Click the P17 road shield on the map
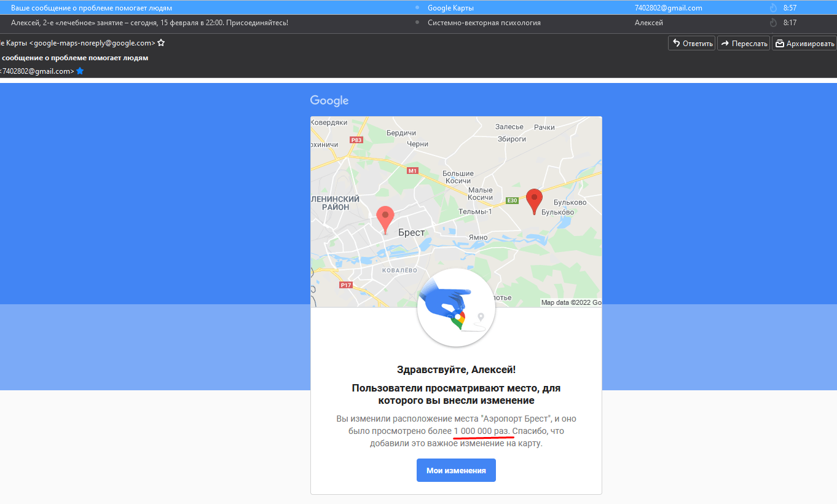The image size is (837, 504). [346, 285]
